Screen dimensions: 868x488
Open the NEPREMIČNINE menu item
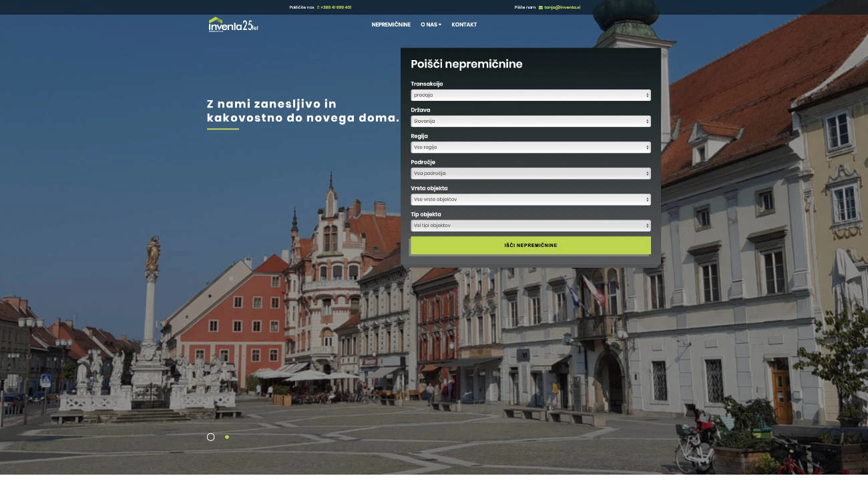click(391, 24)
